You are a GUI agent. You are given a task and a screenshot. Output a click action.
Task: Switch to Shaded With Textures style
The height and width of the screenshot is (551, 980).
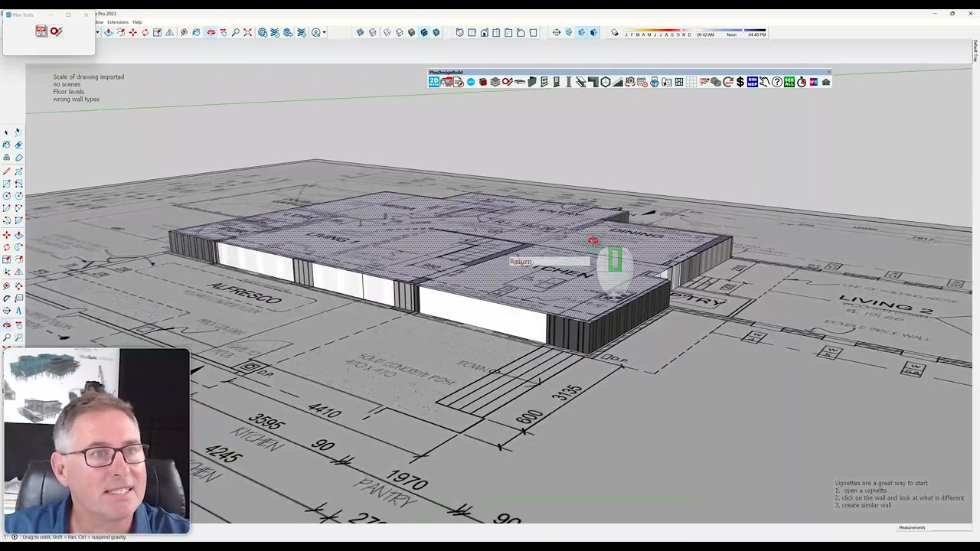(423, 32)
